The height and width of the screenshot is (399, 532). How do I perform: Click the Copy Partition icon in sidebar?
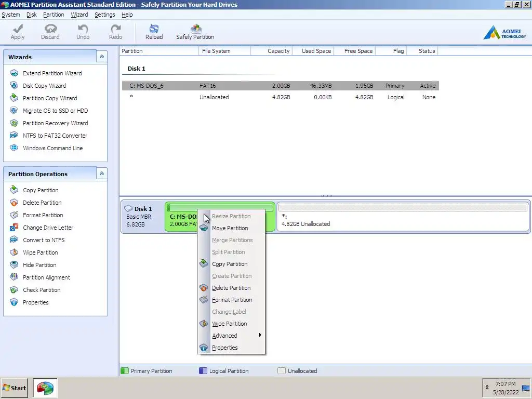[14, 190]
